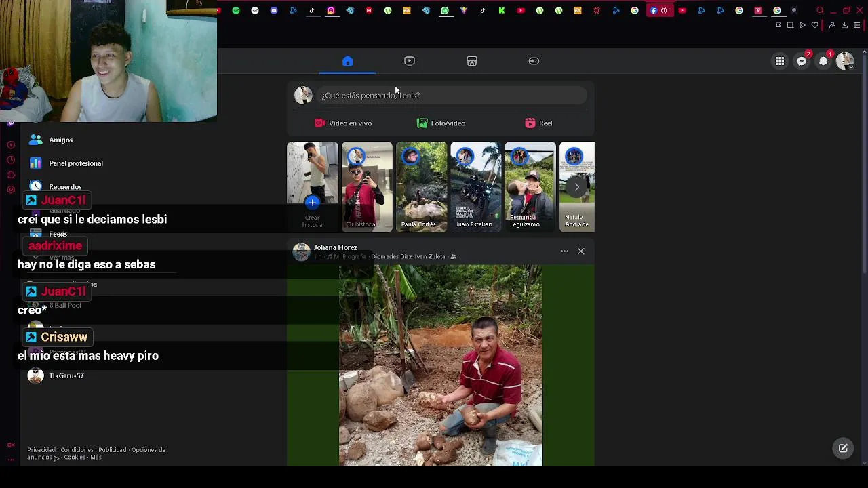Open Paula Cortés story
Viewport: 868px width, 488px height.
point(421,187)
